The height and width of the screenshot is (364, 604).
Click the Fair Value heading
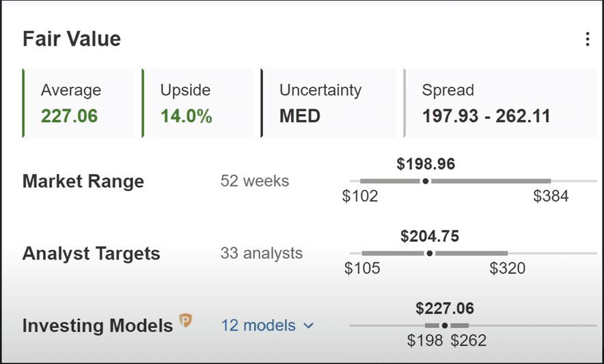pyautogui.click(x=72, y=39)
